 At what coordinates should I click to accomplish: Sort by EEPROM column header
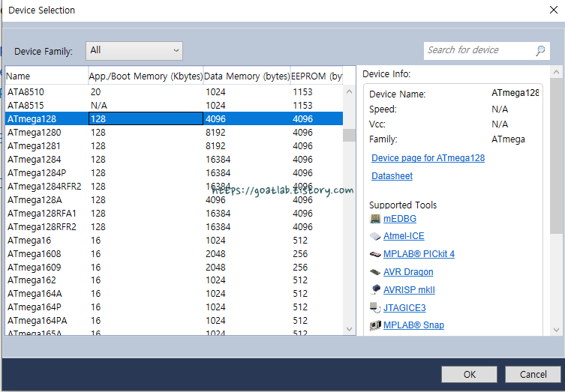tap(317, 76)
